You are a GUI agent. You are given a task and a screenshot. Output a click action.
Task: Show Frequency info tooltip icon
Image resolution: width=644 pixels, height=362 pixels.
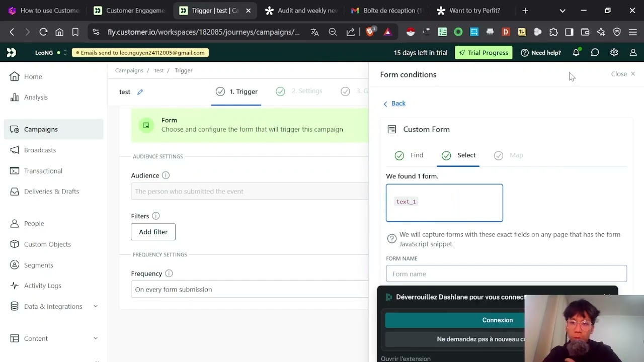[x=169, y=274]
